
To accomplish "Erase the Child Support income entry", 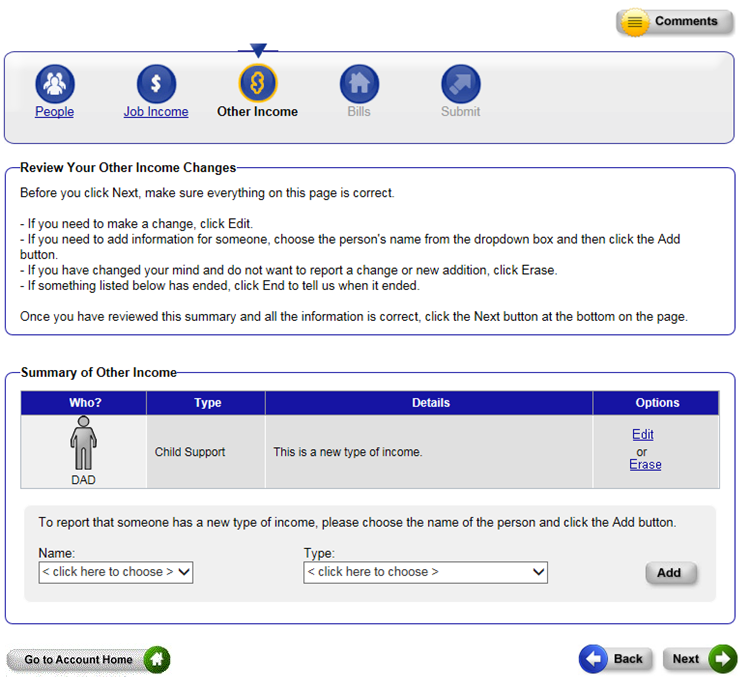I will (645, 465).
